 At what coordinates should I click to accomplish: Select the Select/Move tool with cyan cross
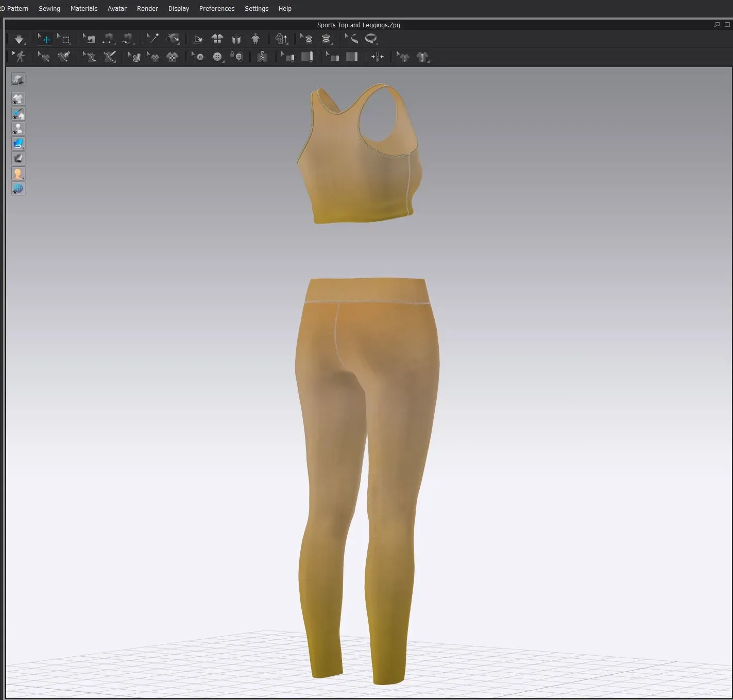(45, 39)
